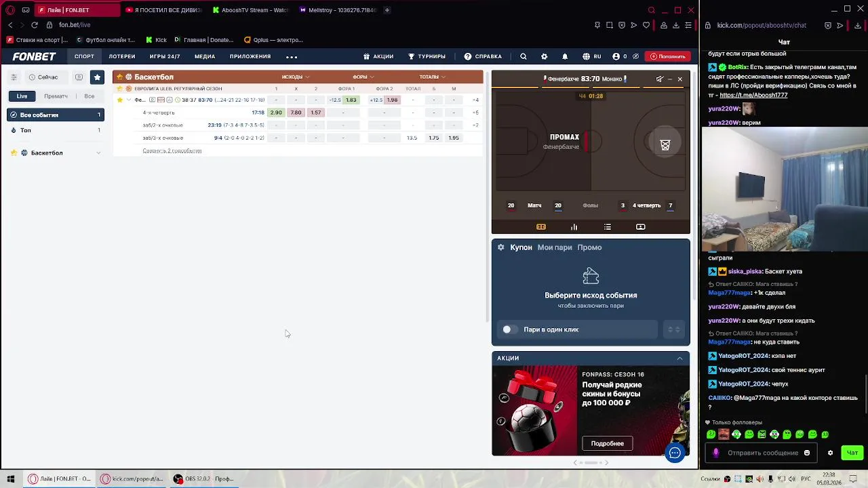Open Справка help link in header

point(484,56)
